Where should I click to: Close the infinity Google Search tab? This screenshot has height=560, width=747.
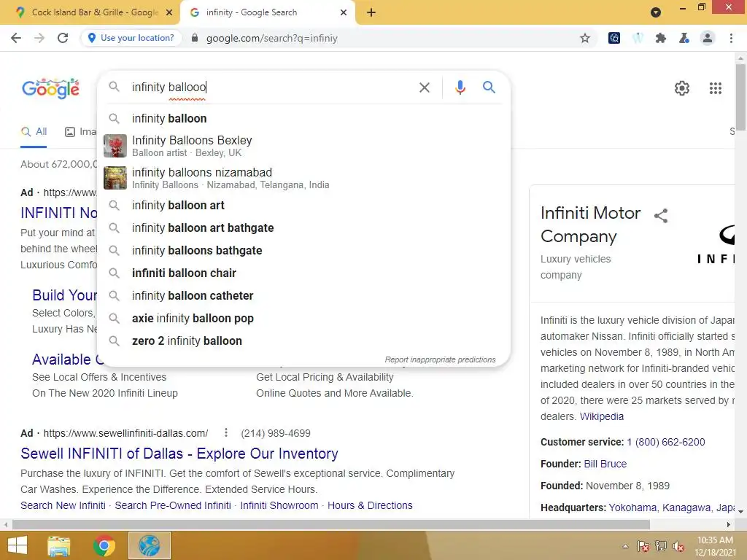(x=344, y=12)
